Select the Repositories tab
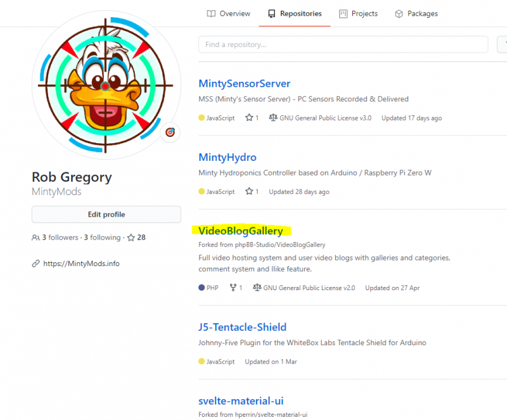 (x=294, y=13)
